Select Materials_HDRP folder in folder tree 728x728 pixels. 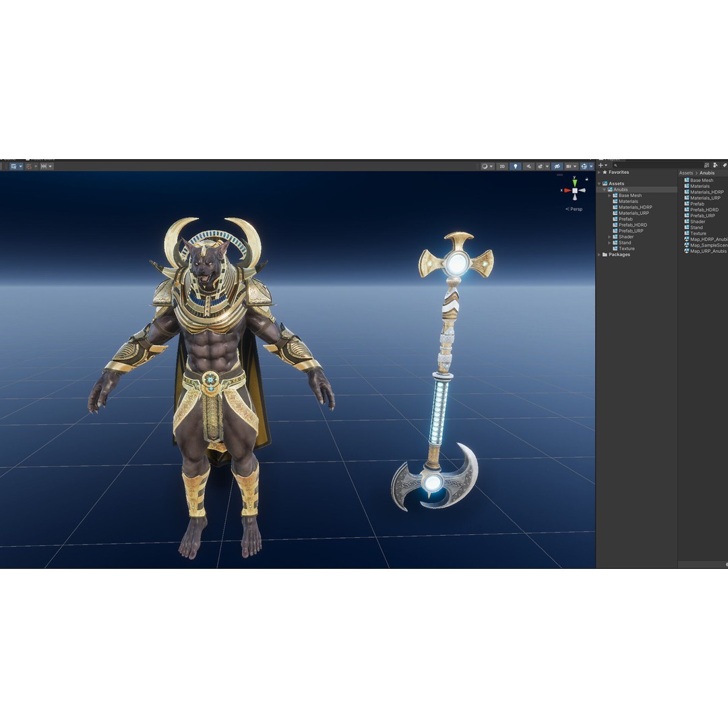[x=635, y=207]
